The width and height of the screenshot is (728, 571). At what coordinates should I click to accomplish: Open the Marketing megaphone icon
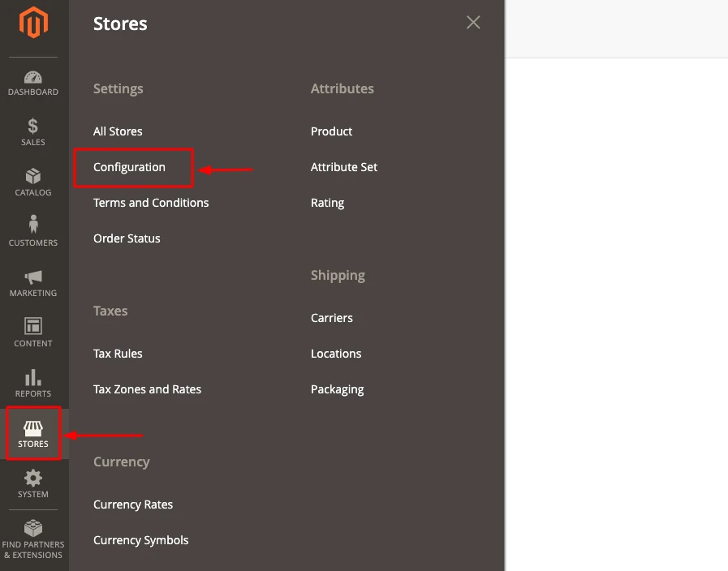pos(33,277)
